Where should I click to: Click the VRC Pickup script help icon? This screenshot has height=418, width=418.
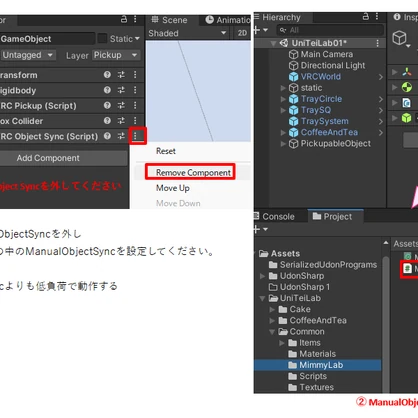click(107, 105)
